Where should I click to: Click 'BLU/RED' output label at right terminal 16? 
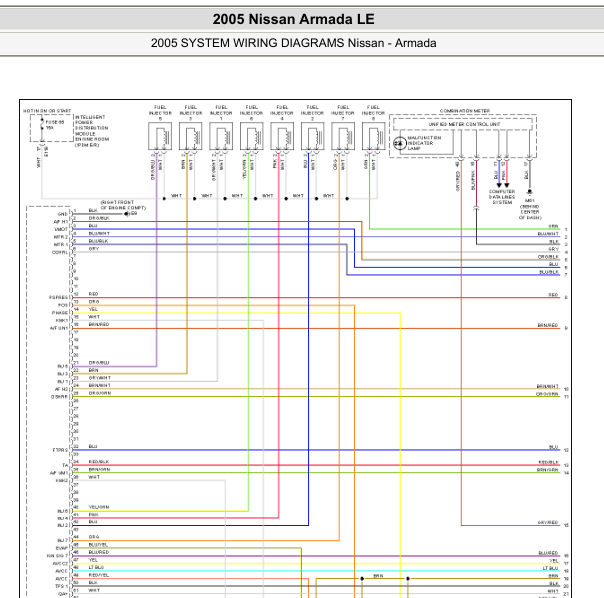pyautogui.click(x=549, y=553)
